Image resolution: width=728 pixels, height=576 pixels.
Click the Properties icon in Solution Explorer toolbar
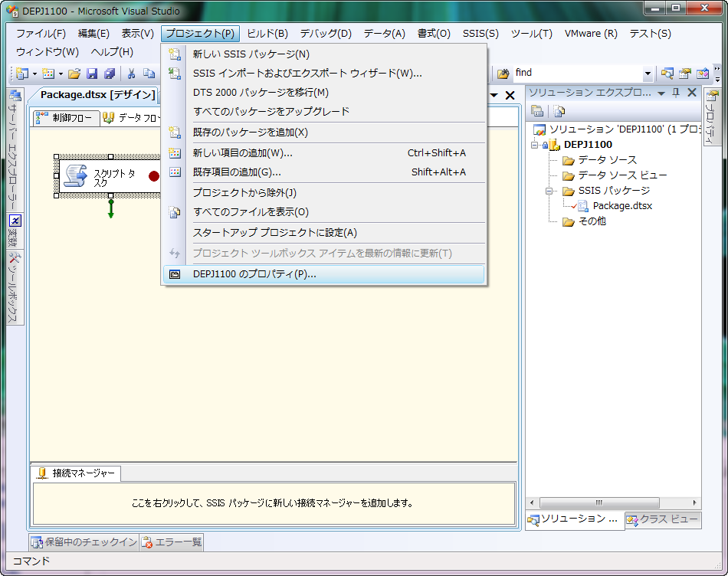click(537, 111)
